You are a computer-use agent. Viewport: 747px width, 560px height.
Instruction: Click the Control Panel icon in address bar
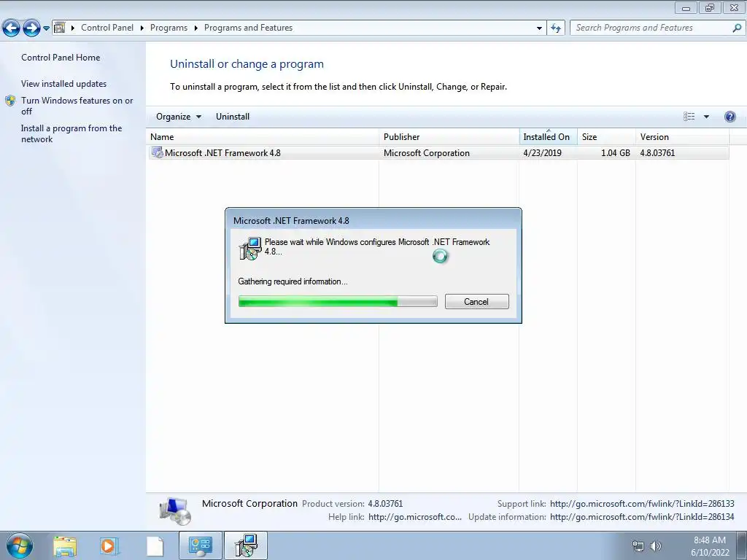[60, 28]
